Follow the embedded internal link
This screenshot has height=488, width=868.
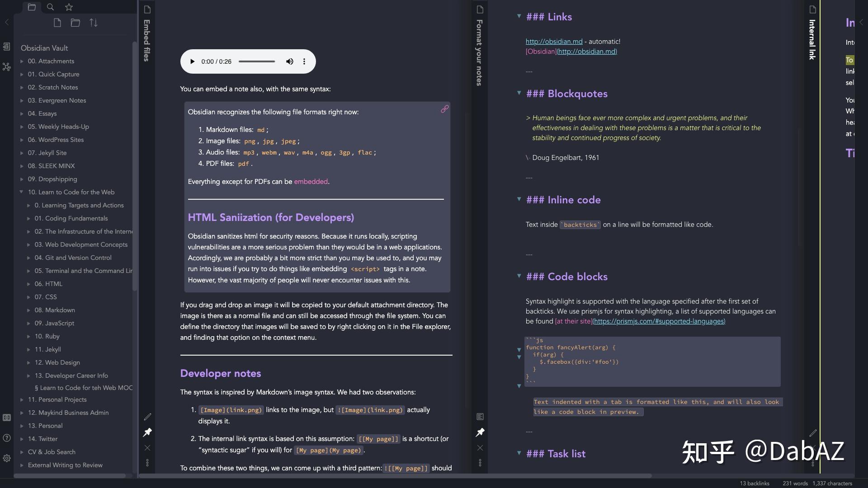(x=311, y=182)
